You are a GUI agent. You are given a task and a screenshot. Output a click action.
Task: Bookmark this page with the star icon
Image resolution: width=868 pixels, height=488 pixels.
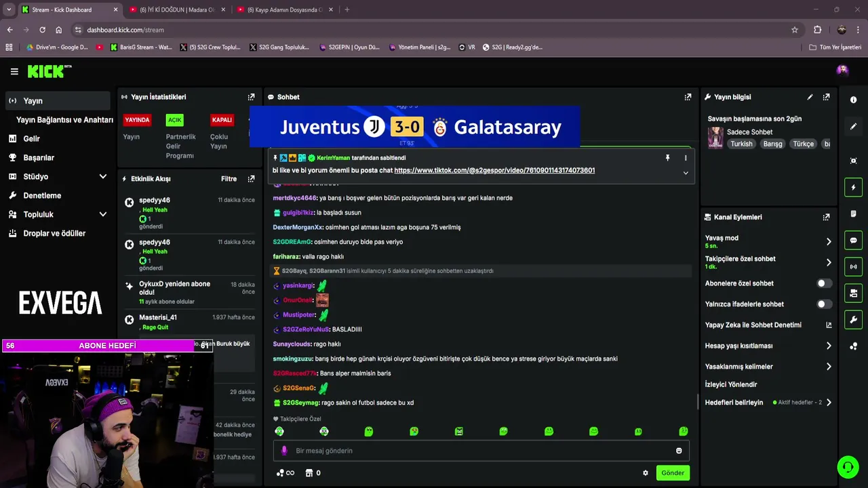tap(795, 30)
